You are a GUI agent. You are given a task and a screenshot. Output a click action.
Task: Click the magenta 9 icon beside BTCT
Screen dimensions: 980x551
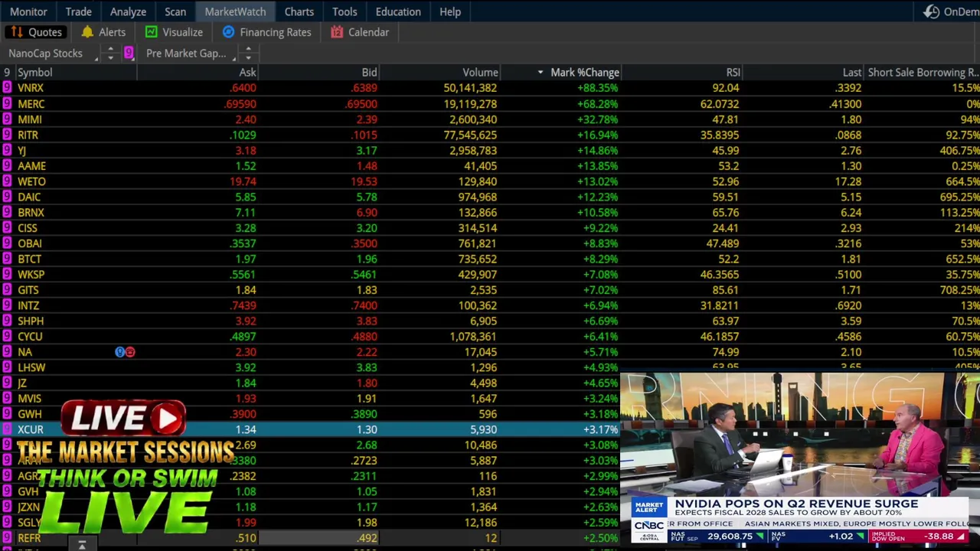click(x=7, y=259)
